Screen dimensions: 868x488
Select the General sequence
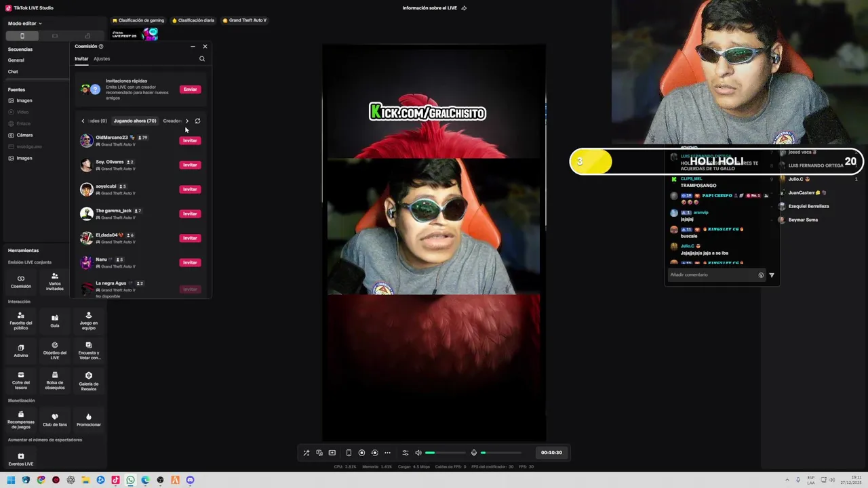point(16,60)
